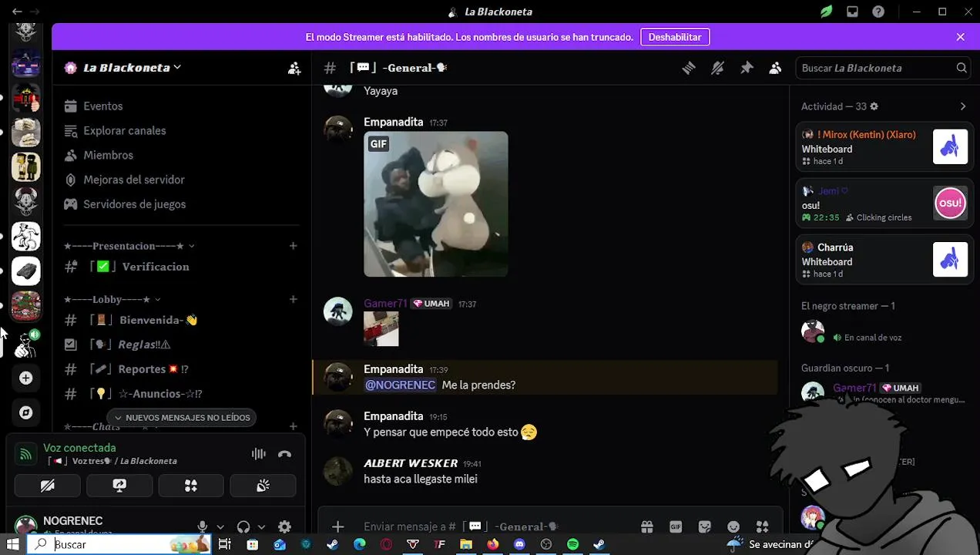
Task: Deafen with the headphones icon
Action: coord(243,526)
